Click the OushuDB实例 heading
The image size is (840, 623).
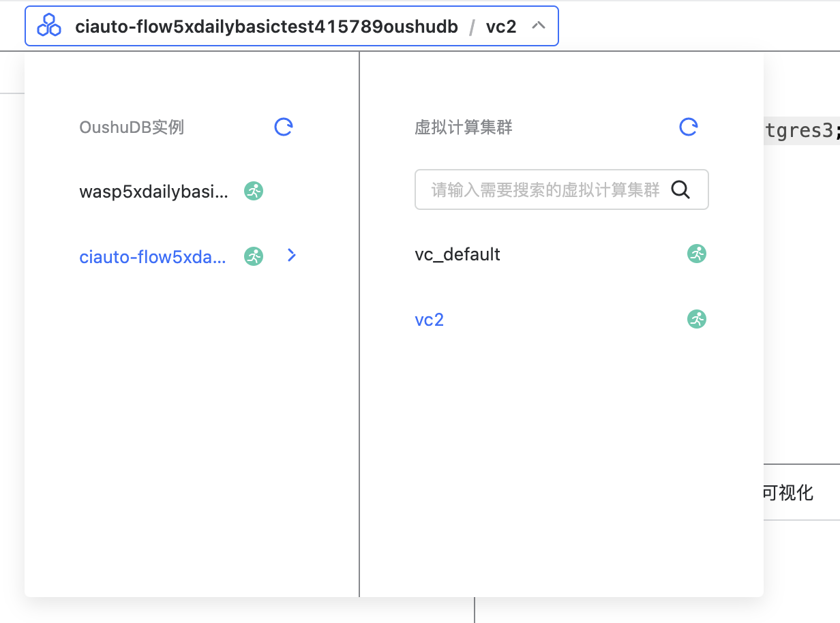tap(132, 127)
